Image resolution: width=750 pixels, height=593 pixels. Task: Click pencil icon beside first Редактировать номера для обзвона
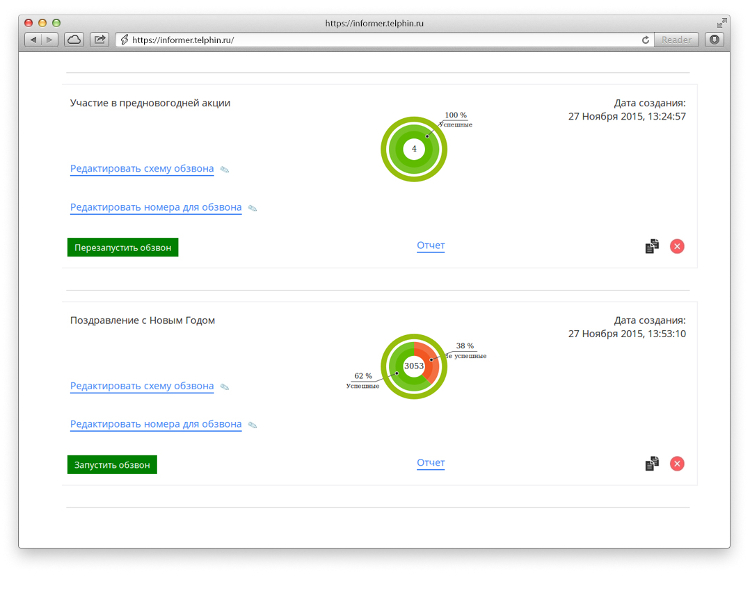click(253, 209)
